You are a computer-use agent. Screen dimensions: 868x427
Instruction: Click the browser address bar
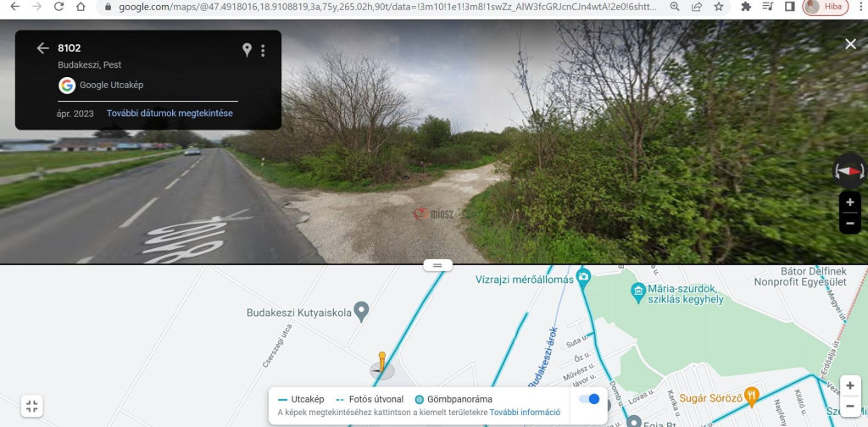point(387,7)
